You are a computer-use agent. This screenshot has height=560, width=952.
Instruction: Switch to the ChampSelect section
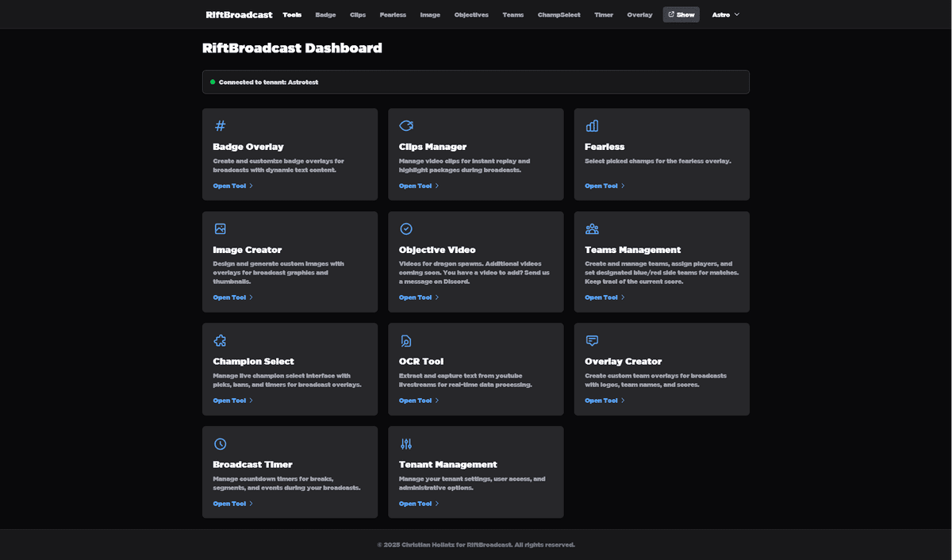[559, 14]
